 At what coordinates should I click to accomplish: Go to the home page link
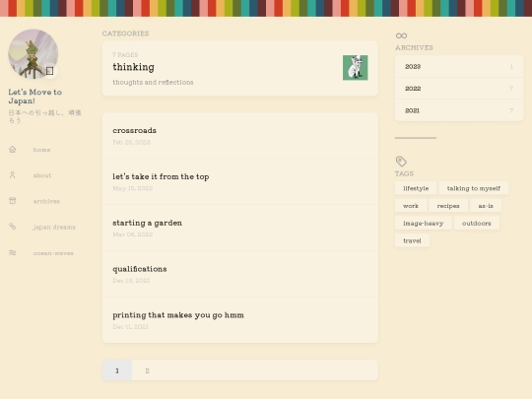pos(41,150)
